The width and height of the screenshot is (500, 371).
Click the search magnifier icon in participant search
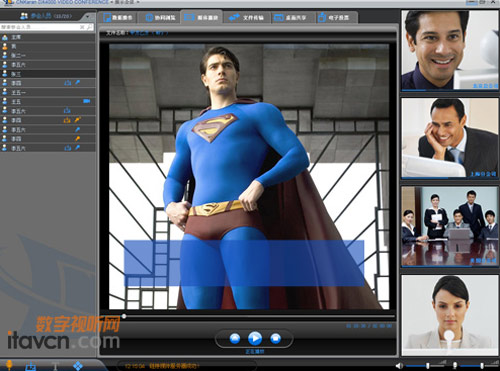tap(89, 27)
